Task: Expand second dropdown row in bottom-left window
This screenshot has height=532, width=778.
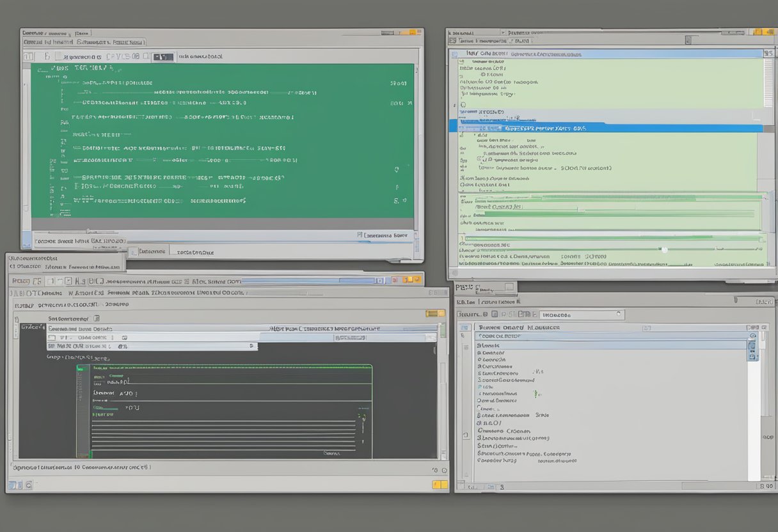Action: click(x=252, y=346)
